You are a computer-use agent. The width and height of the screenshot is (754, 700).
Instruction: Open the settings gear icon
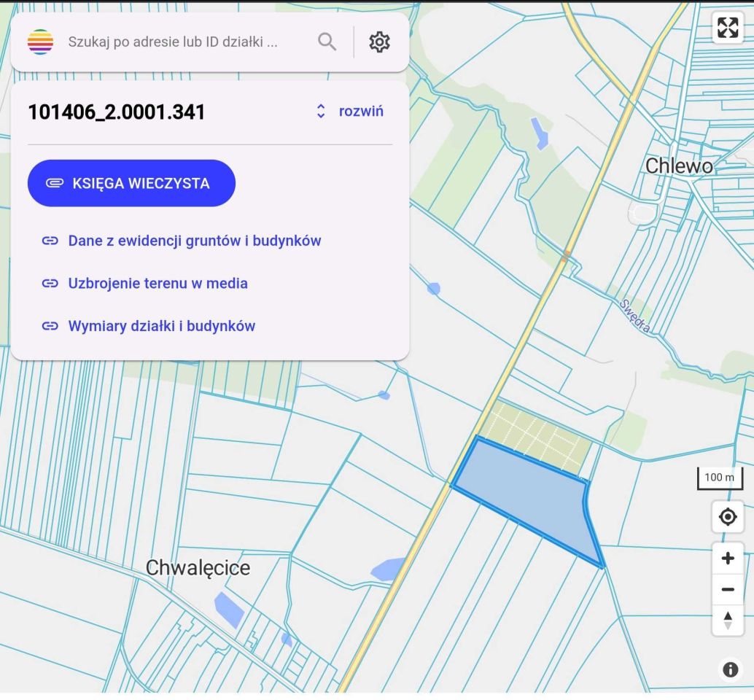coord(379,42)
